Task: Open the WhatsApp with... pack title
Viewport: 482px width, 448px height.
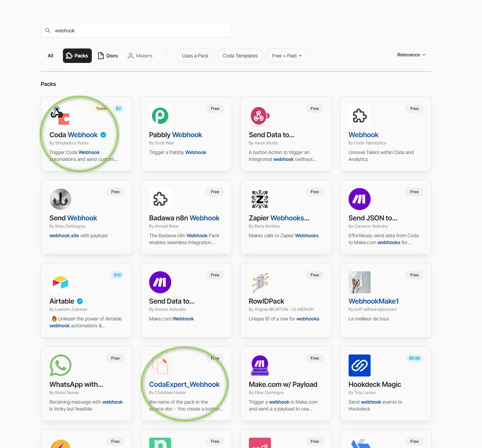Action: pos(76,384)
